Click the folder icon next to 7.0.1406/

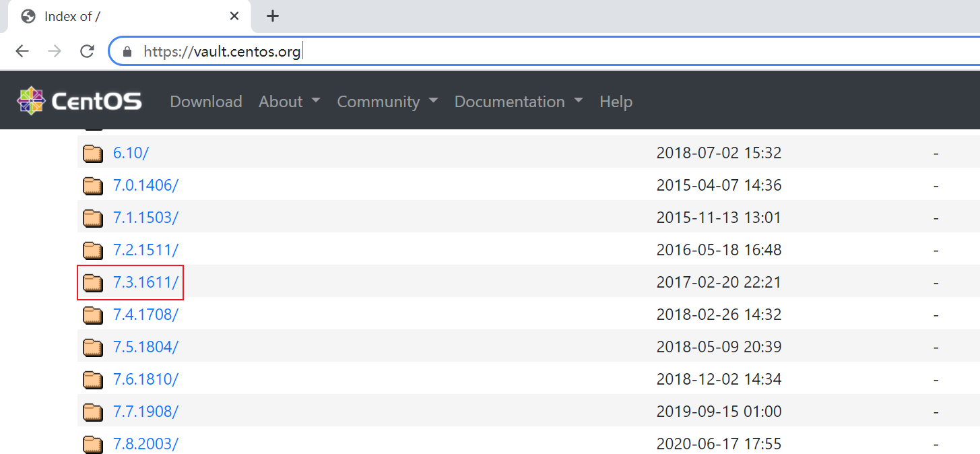(x=93, y=186)
